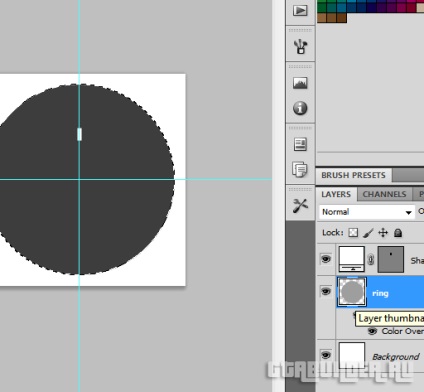Open the Clone Source panel icon
The height and width of the screenshot is (392, 424).
click(300, 170)
